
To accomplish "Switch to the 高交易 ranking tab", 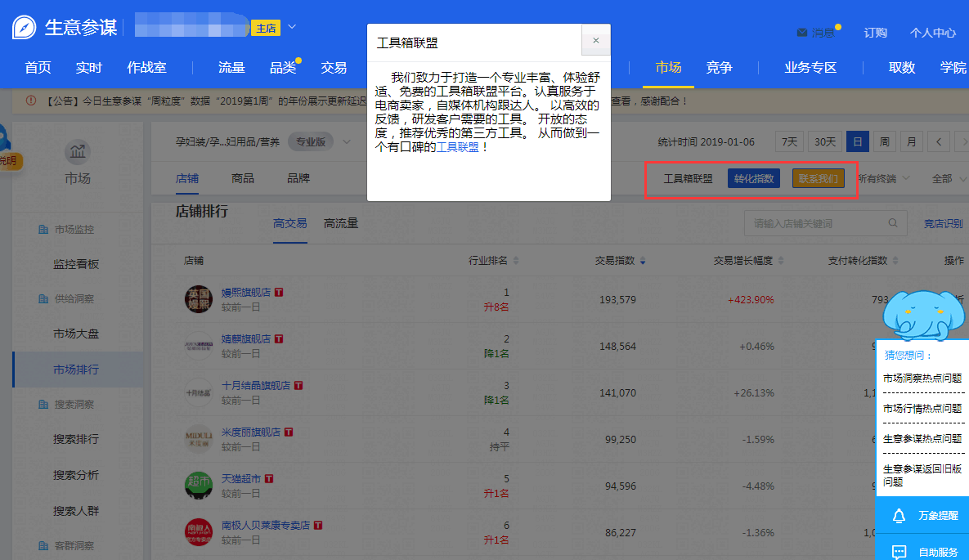I will (x=289, y=223).
